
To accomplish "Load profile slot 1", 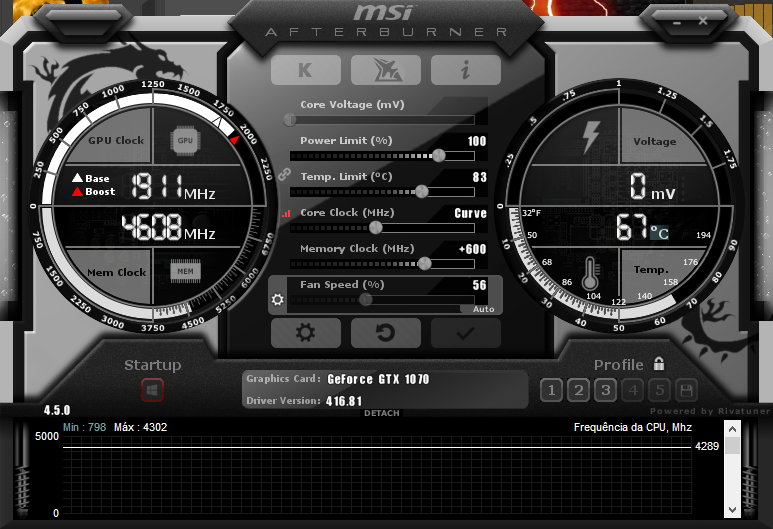I will pyautogui.click(x=551, y=391).
